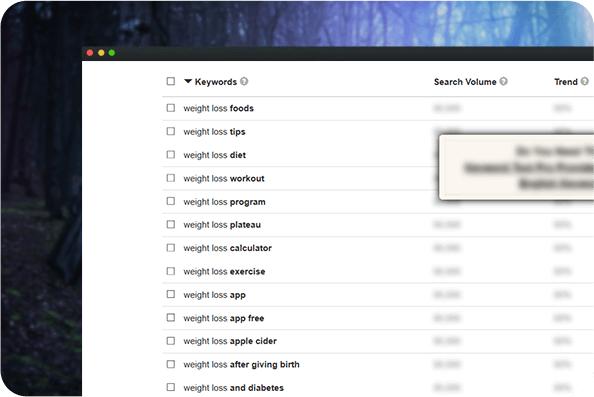Select checkbox for weight loss apple cider
This screenshot has height=397, width=594.
[x=171, y=341]
